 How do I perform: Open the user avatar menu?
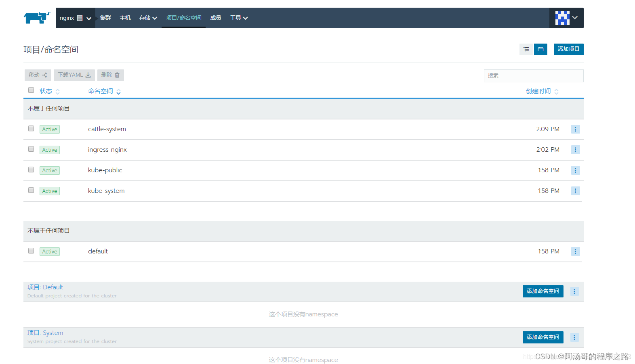566,18
